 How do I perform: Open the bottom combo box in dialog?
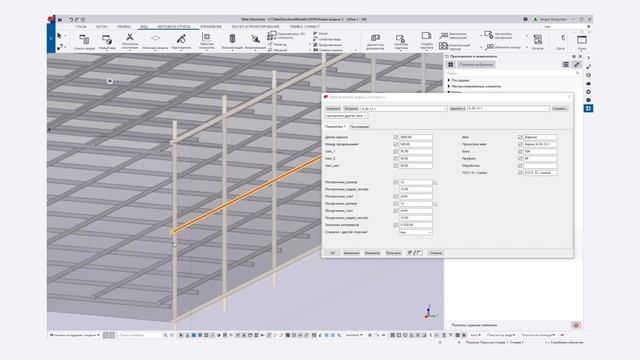coord(415,232)
